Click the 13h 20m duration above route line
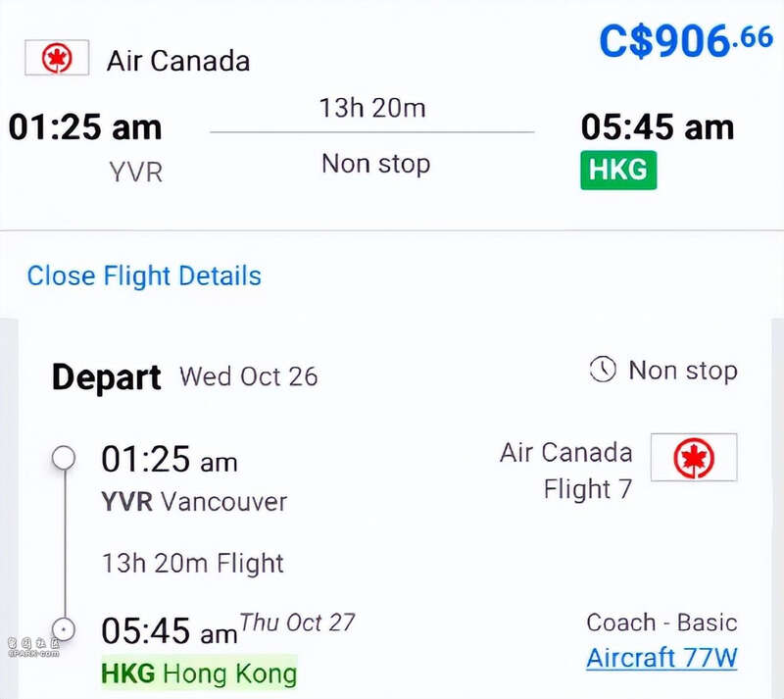 [x=372, y=108]
